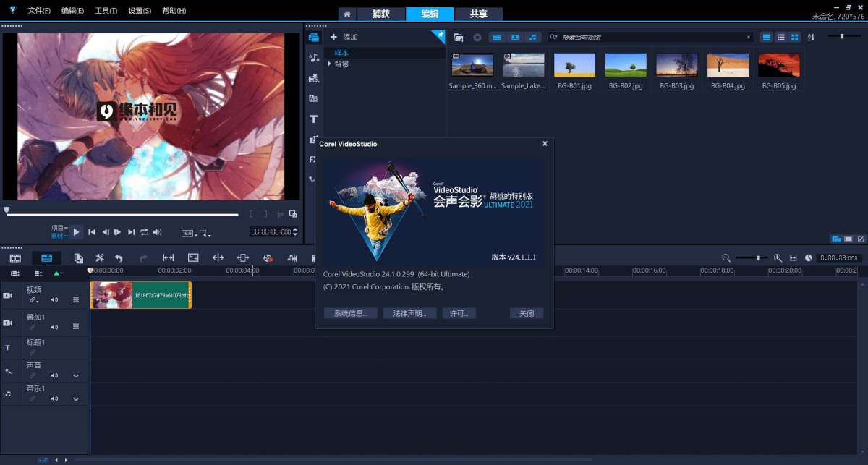Fit project in timeline window icon
The height and width of the screenshot is (465, 868).
click(x=793, y=258)
